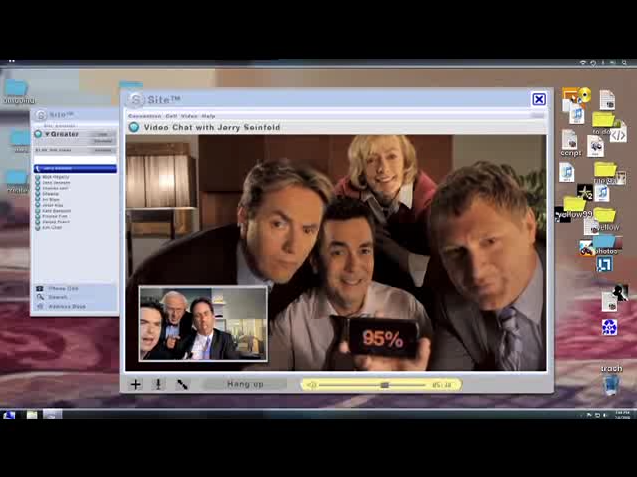Click the telephone icon beside Phone Call

[40, 288]
